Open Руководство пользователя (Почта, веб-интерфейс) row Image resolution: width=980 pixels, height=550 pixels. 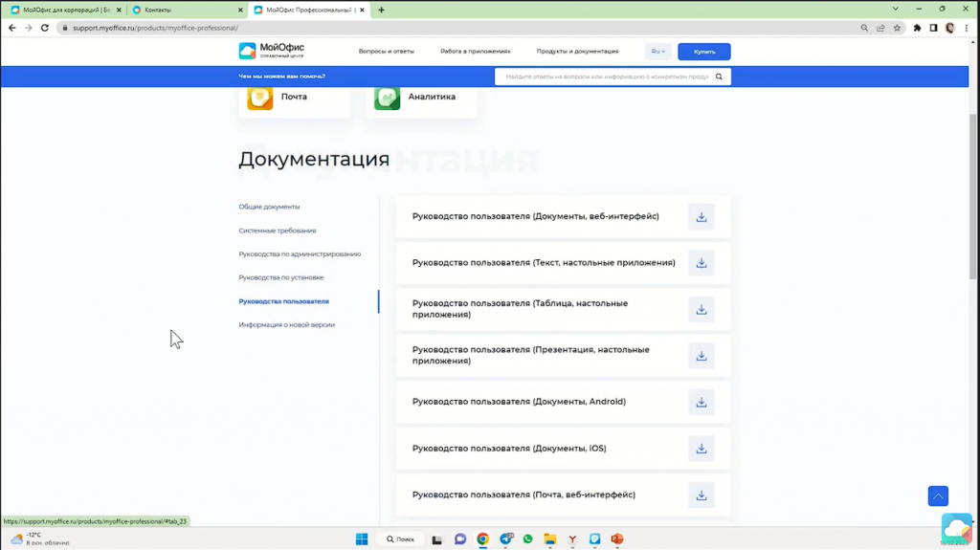tap(563, 495)
